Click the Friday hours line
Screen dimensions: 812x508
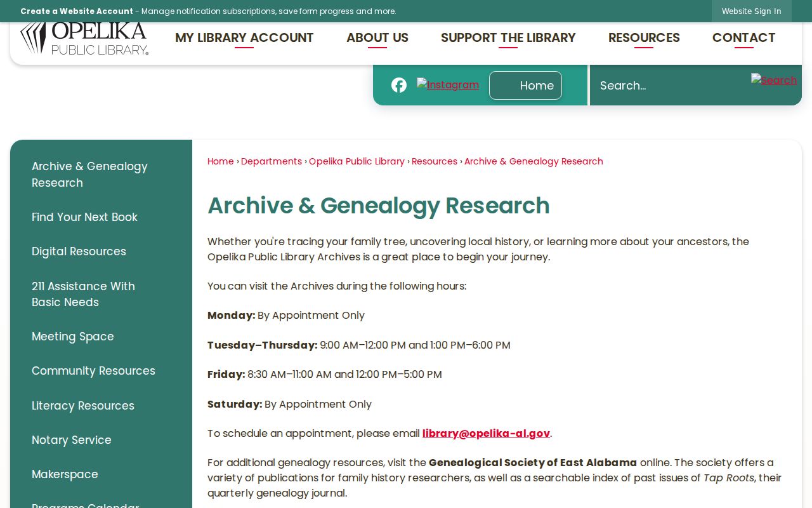pyautogui.click(x=325, y=375)
